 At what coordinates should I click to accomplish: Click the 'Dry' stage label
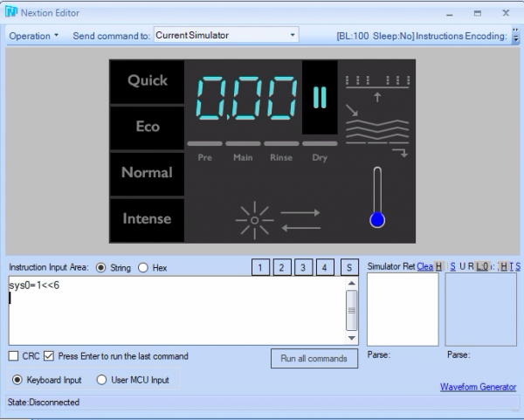pyautogui.click(x=320, y=158)
